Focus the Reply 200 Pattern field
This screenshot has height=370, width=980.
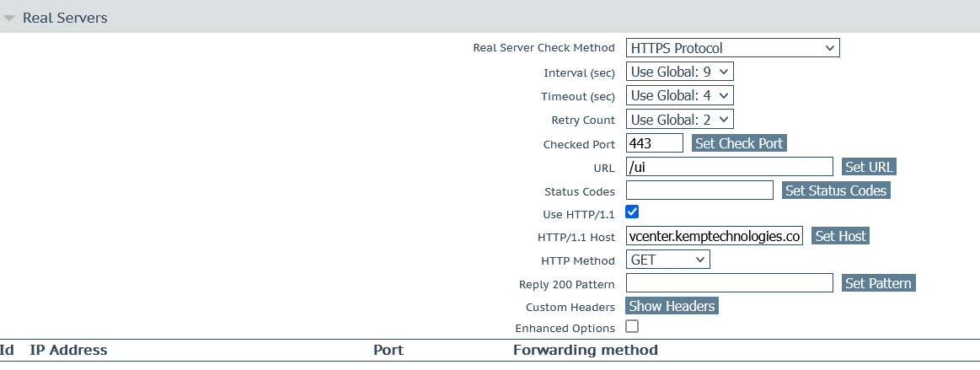point(730,283)
